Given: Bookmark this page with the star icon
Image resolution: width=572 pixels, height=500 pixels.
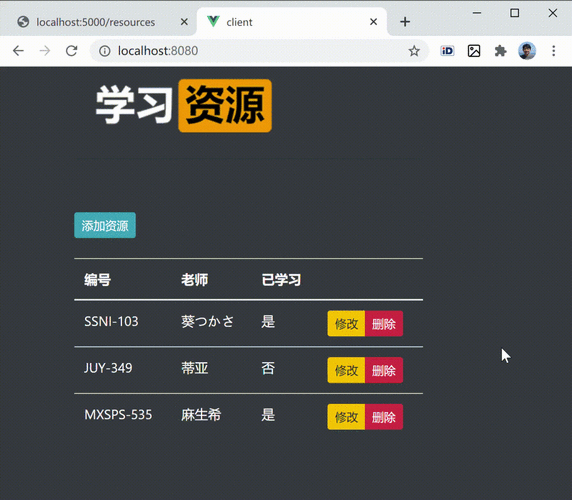Looking at the screenshot, I should tap(414, 51).
